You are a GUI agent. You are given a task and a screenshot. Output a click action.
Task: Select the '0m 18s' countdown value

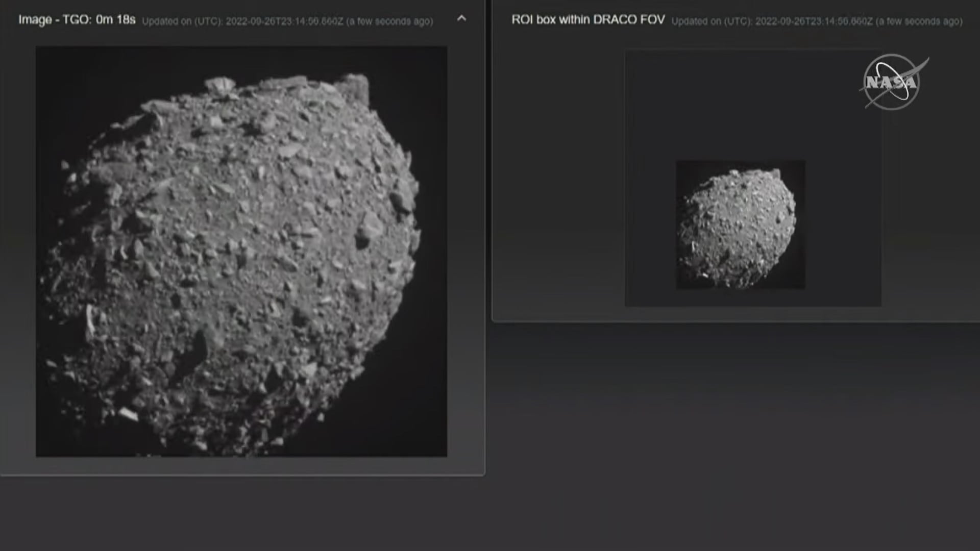[x=115, y=20]
